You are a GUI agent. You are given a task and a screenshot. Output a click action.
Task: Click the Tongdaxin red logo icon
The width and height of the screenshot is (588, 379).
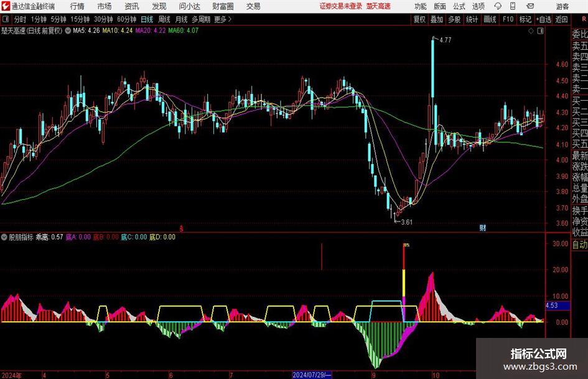click(6, 6)
